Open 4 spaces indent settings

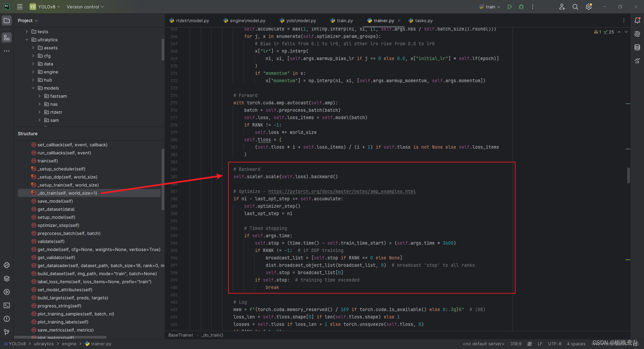[x=576, y=344]
